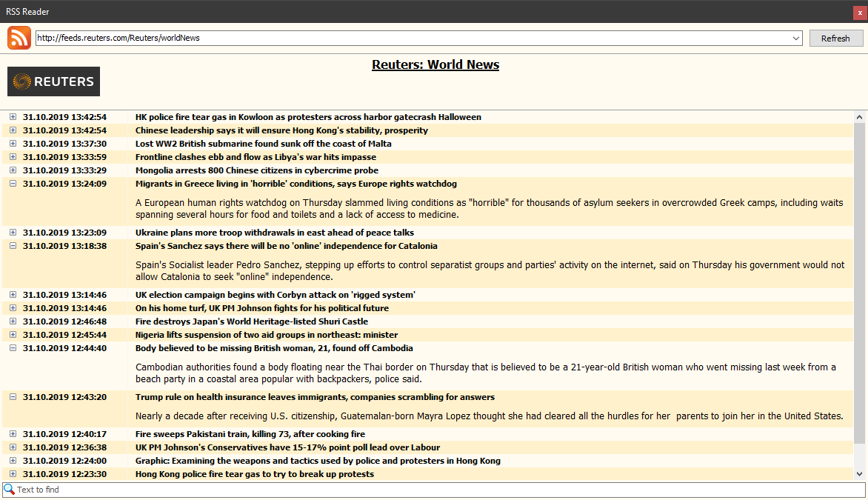Select timestamp 31.10.2019 13:24:09
This screenshot has height=500, width=868.
(x=64, y=183)
